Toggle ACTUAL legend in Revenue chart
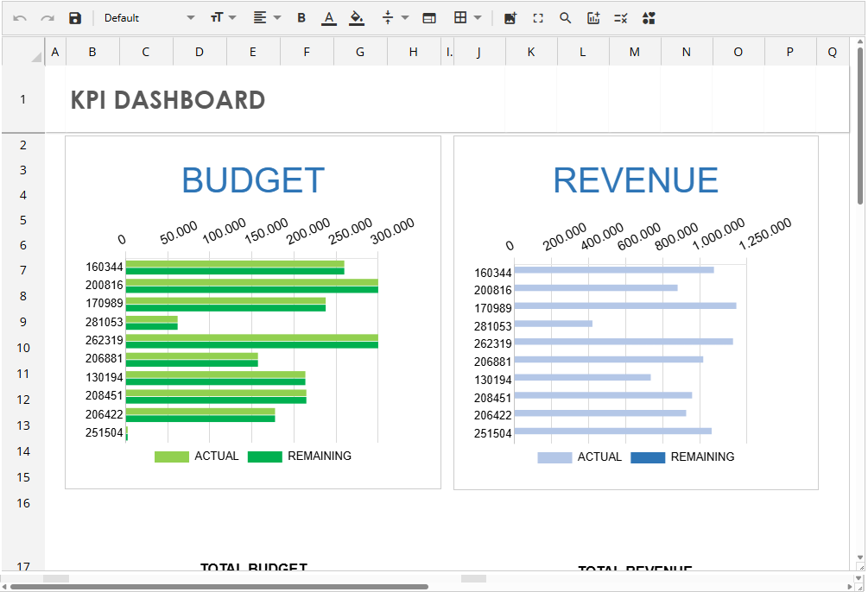 pos(580,457)
